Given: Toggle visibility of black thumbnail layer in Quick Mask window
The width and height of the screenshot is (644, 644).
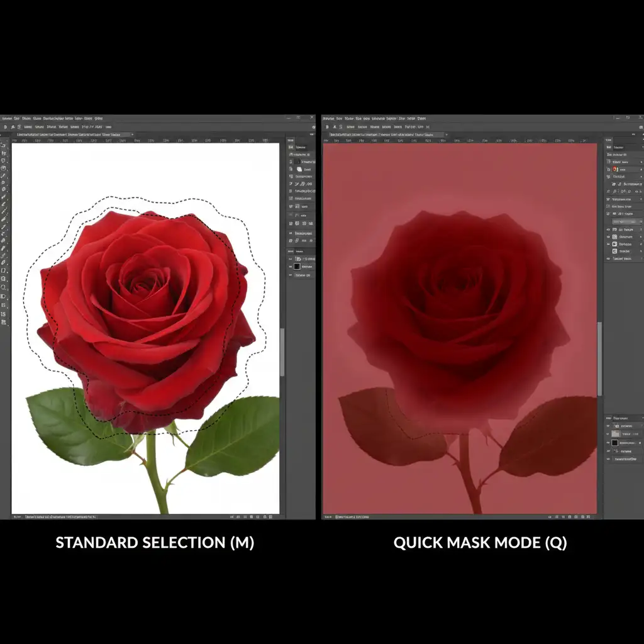Looking at the screenshot, I should pos(608,443).
